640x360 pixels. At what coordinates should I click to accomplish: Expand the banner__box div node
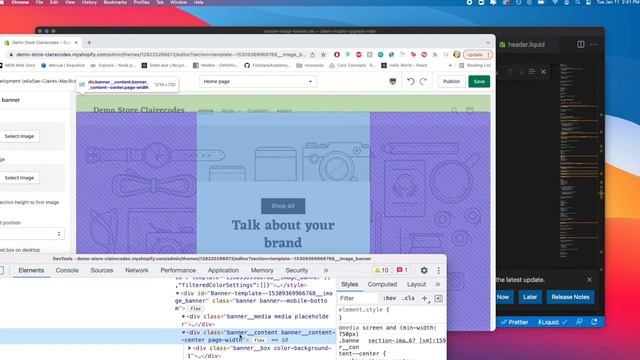click(x=190, y=348)
